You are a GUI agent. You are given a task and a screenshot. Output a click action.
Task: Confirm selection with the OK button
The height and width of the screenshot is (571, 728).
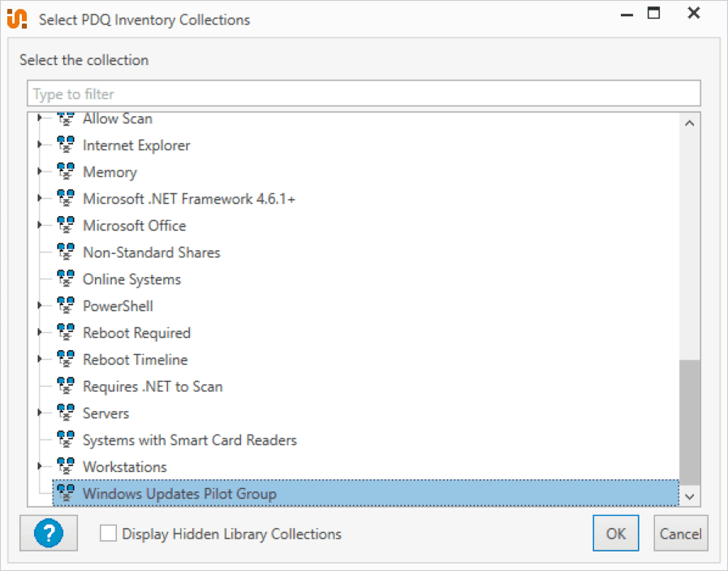[615, 533]
